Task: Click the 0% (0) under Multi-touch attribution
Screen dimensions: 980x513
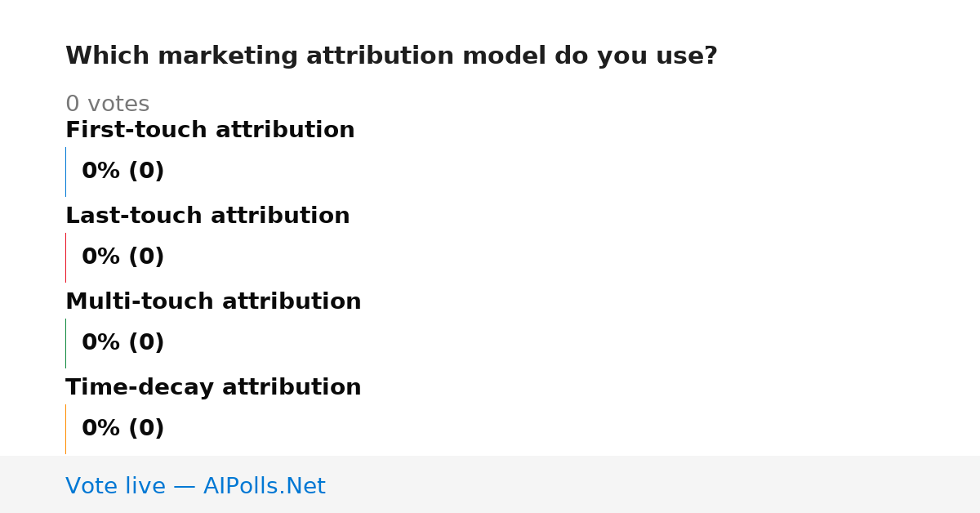Action: click(123, 343)
